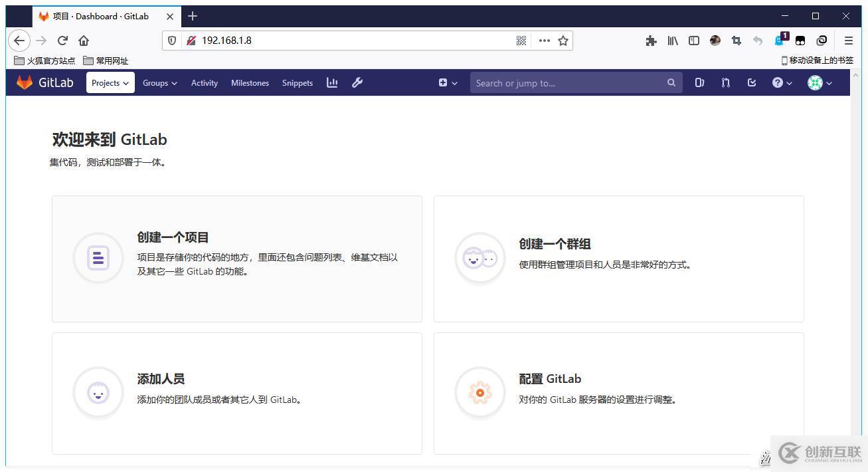
Task: Expand the Groups dropdown
Action: pyautogui.click(x=159, y=82)
